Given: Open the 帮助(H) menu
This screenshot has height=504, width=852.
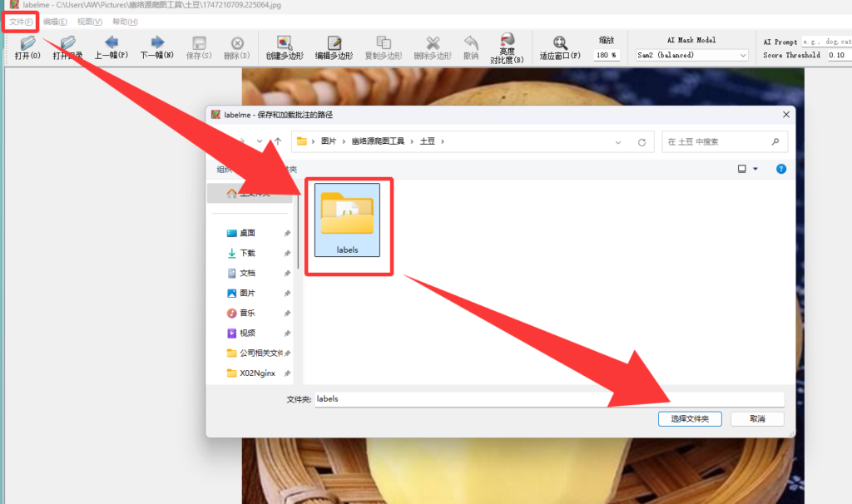Looking at the screenshot, I should pos(125,22).
